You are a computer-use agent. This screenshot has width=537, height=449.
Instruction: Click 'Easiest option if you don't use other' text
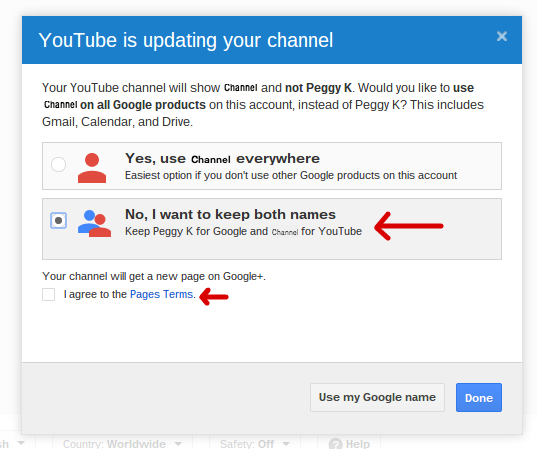(x=291, y=175)
